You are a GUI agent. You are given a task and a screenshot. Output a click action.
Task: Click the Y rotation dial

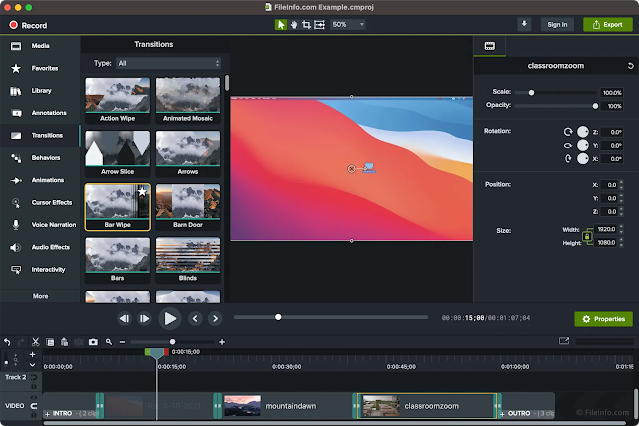pos(583,145)
